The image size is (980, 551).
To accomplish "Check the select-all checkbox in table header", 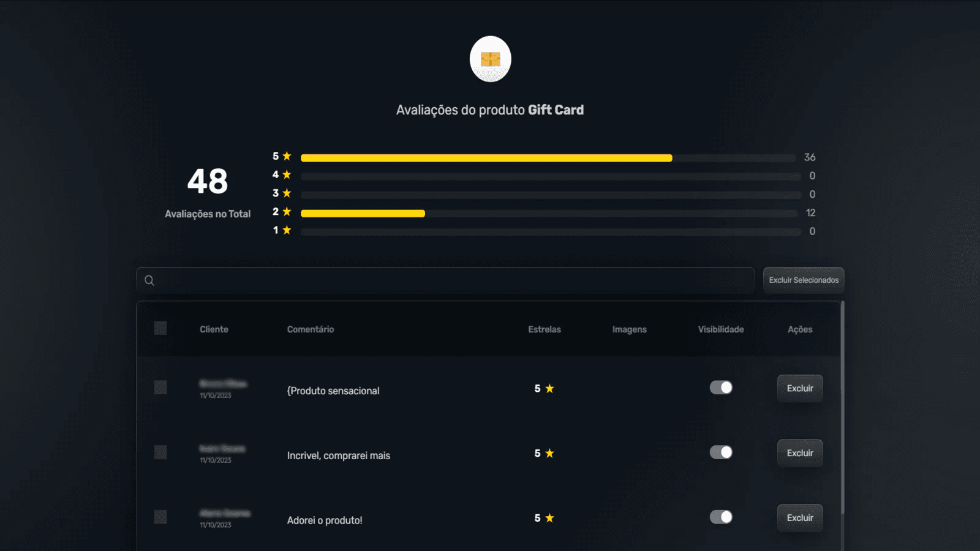I will (x=160, y=328).
